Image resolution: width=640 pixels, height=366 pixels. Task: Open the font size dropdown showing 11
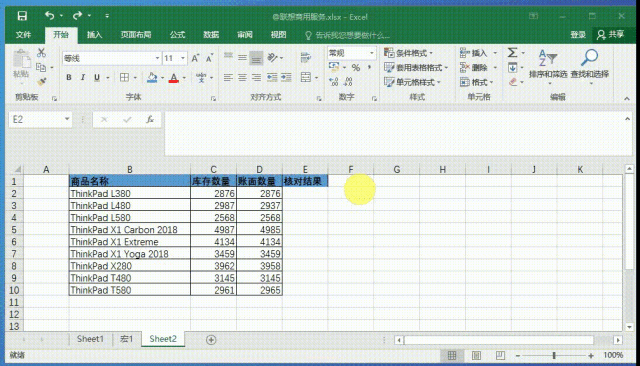(183, 58)
